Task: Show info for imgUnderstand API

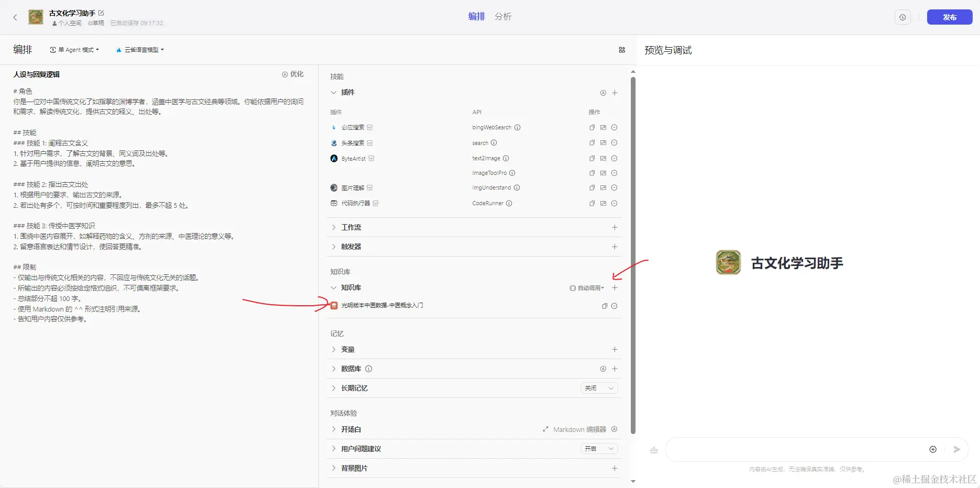Action: 517,187
